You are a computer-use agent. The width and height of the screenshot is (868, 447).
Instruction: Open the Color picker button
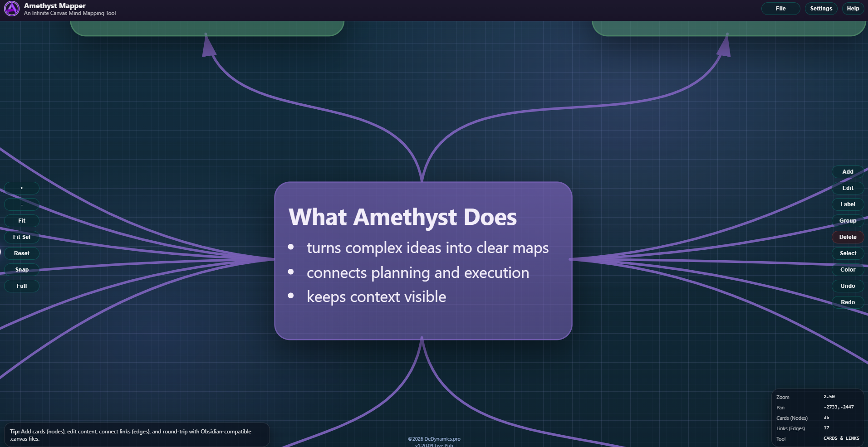[848, 270]
